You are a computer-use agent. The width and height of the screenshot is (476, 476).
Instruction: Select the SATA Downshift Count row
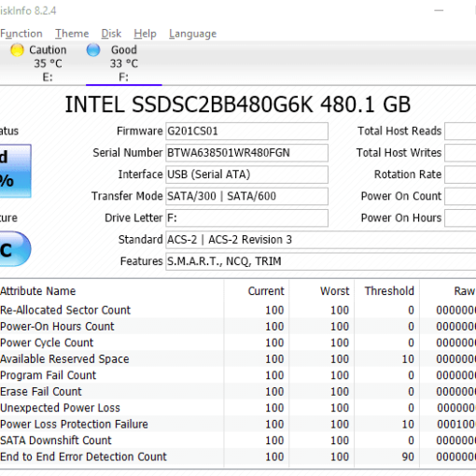(238, 441)
